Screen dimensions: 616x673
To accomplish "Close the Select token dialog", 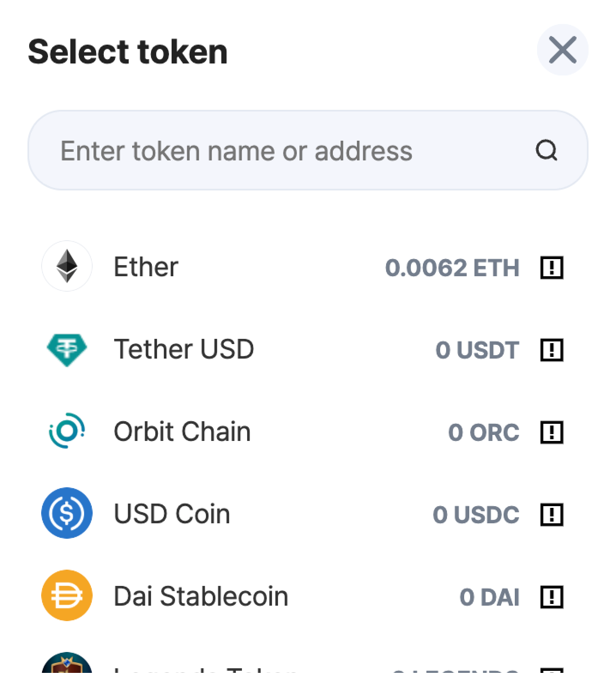I will (x=562, y=50).
